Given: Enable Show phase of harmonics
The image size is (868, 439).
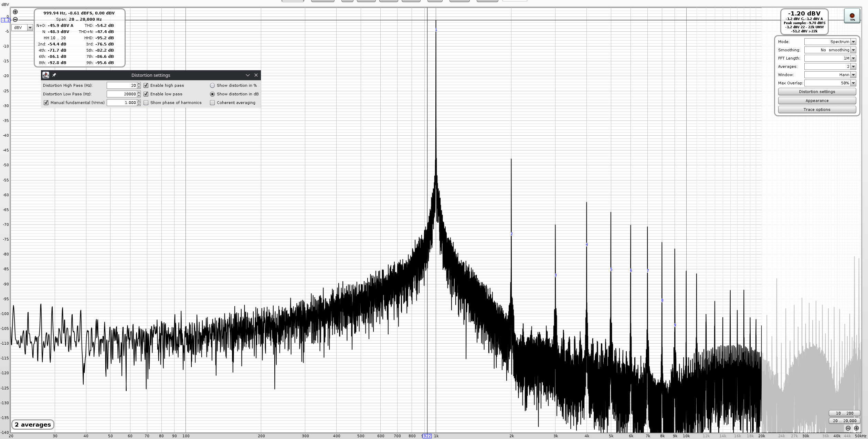Looking at the screenshot, I should [x=146, y=103].
